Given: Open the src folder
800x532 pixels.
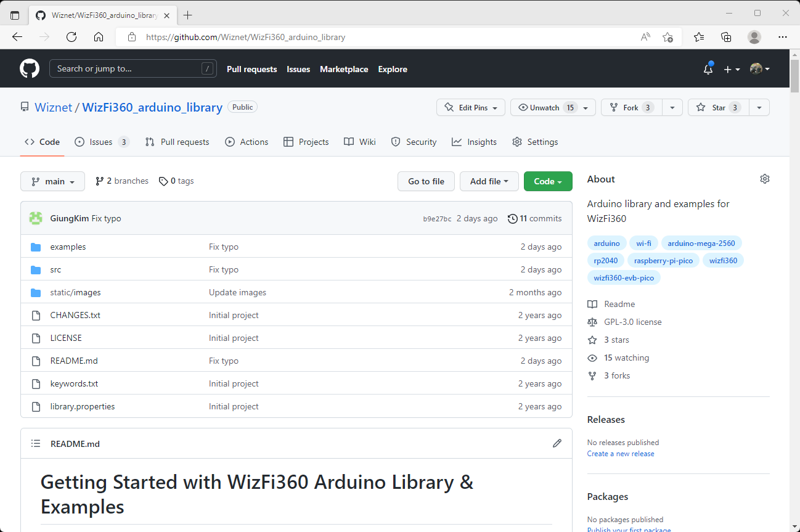Looking at the screenshot, I should click(55, 269).
